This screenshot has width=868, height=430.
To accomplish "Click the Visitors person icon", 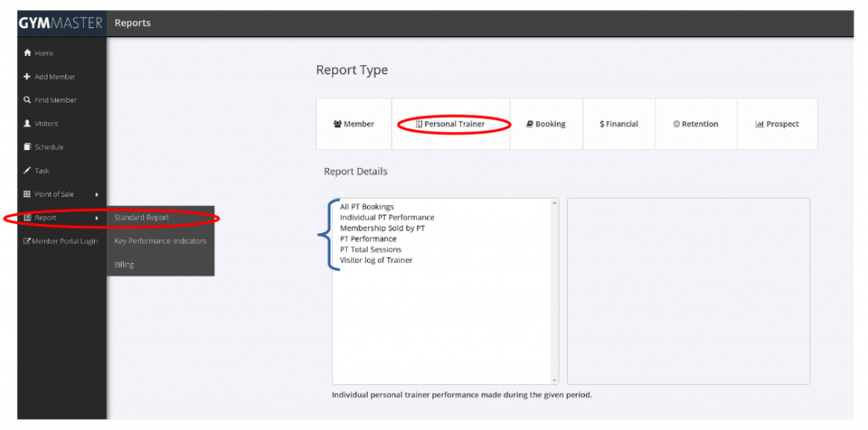I will pyautogui.click(x=28, y=124).
